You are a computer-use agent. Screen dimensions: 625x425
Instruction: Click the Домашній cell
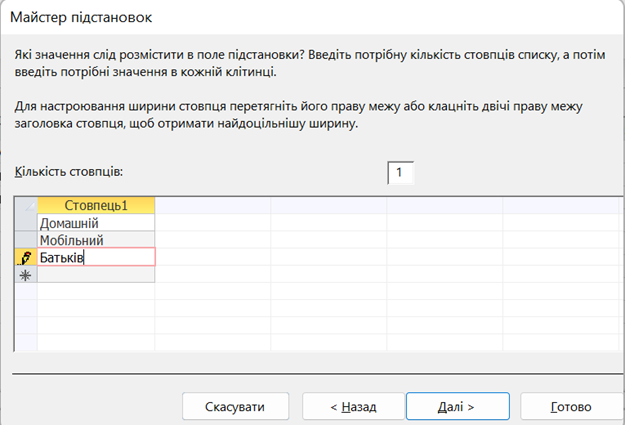[x=96, y=223]
